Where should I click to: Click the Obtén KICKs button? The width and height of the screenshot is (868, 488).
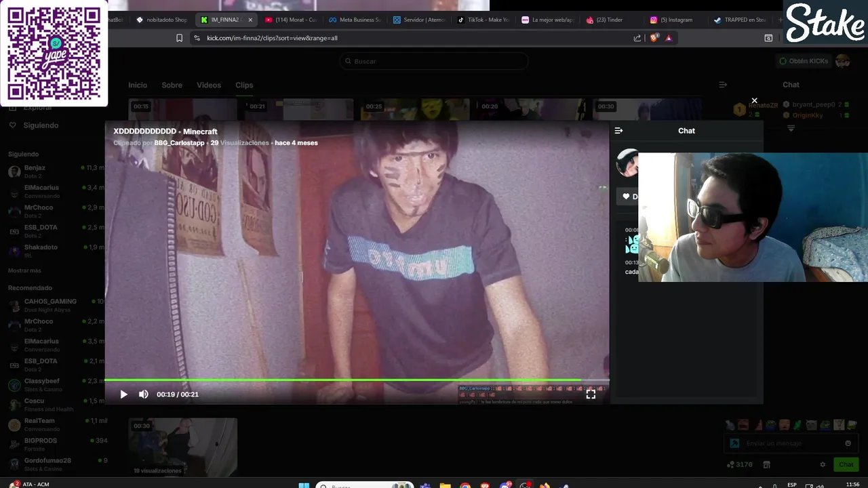804,61
